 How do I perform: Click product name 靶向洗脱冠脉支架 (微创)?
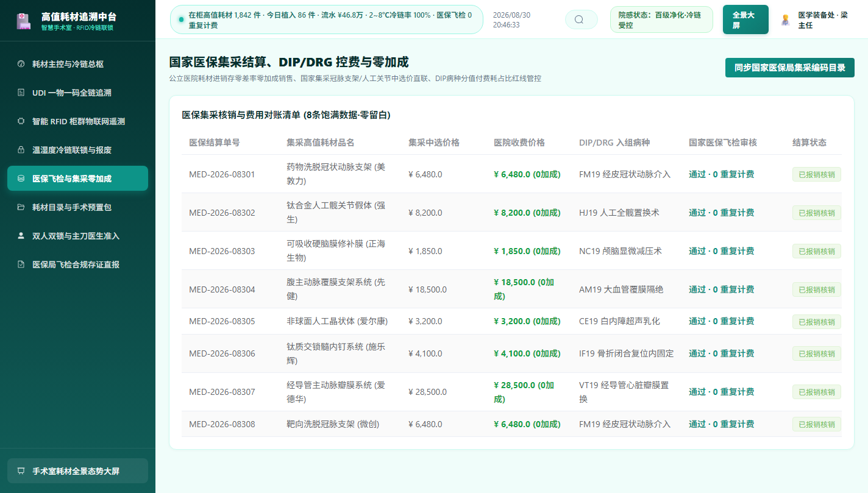pos(333,424)
